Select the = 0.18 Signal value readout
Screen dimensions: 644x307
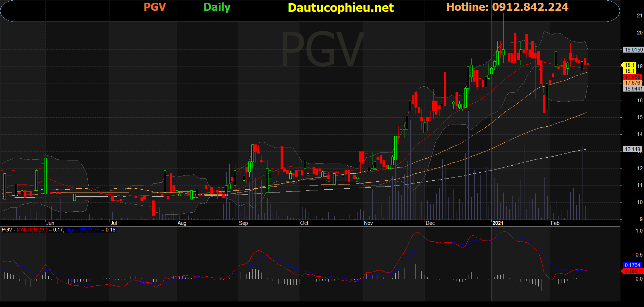point(108,230)
